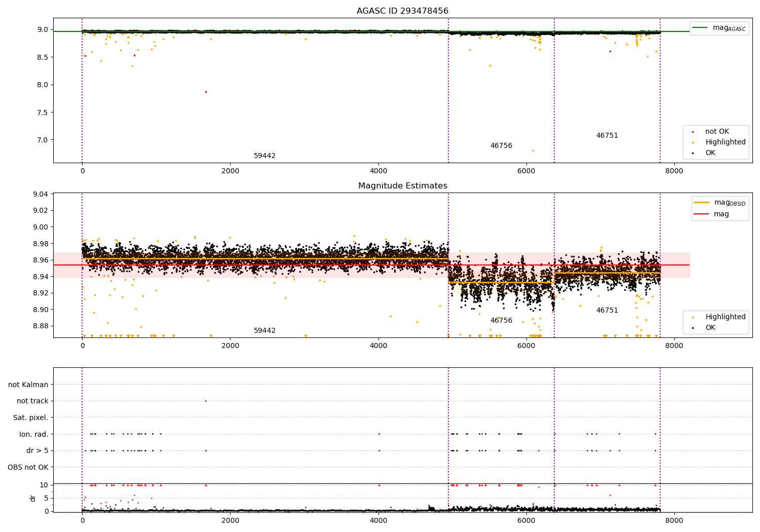Click the '4000' x-tick under the bottom plot

378,521
